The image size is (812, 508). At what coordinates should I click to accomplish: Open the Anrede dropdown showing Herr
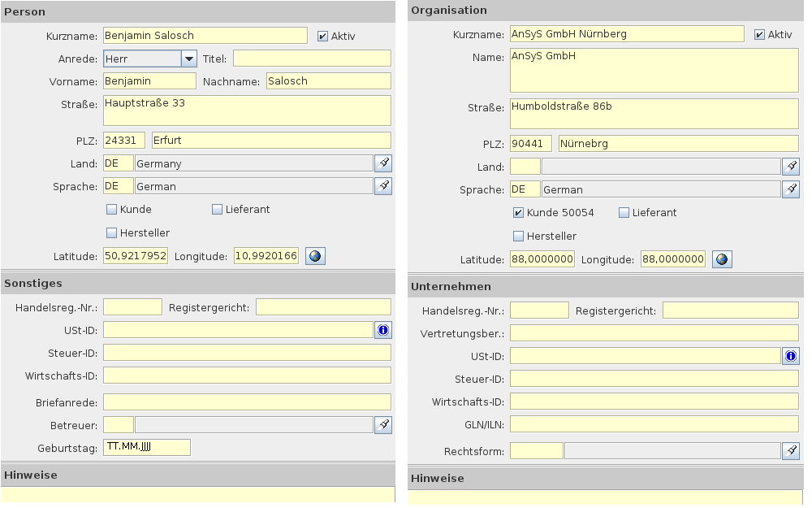point(188,59)
